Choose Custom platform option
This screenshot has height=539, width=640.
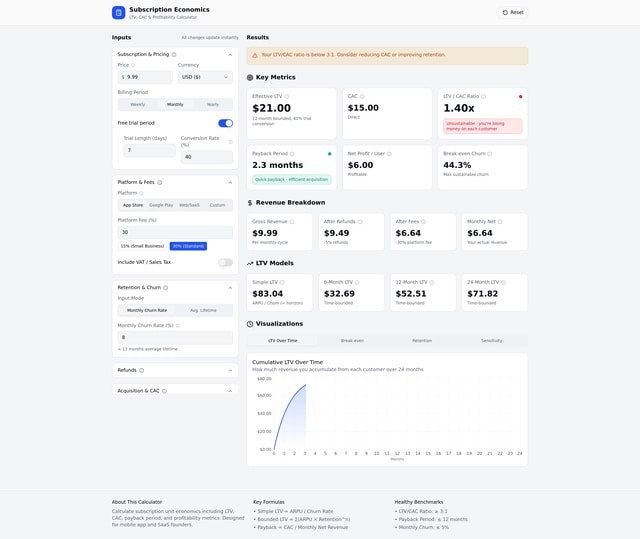(218, 205)
